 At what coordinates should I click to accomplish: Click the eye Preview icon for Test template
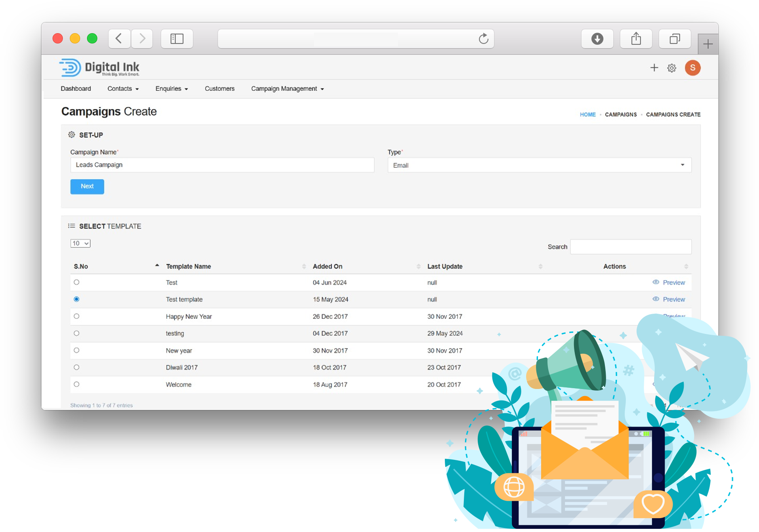pos(656,299)
